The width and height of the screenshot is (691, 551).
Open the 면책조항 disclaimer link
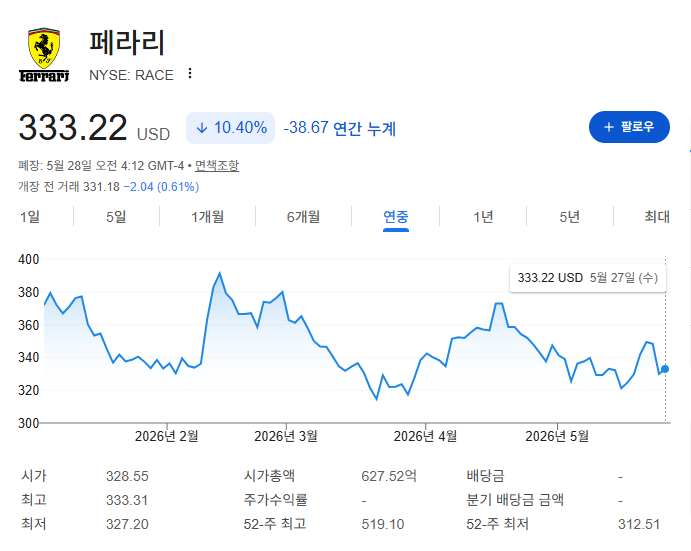tap(217, 166)
